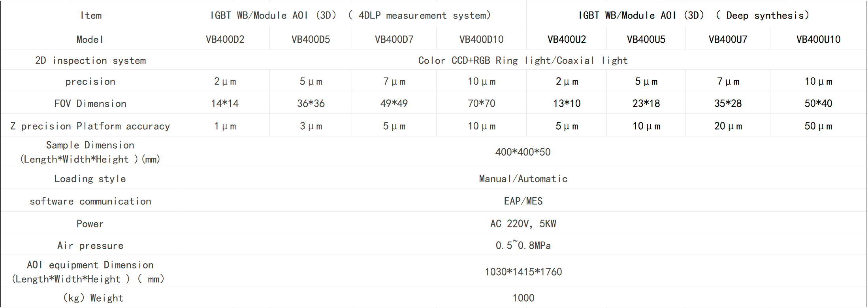
Task: Select Z precision value 20 μm
Action: 728,126
